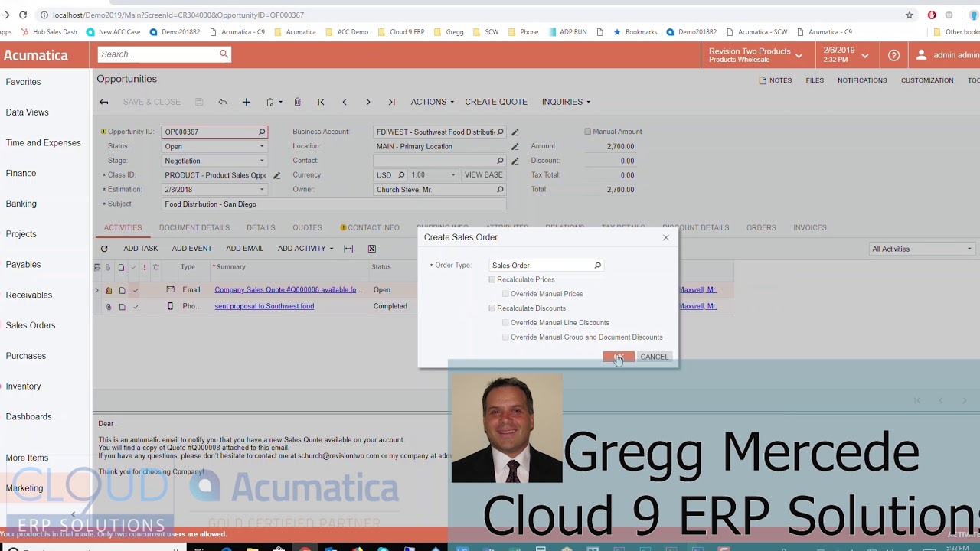Open Sales Orders in sidebar

pos(31,325)
